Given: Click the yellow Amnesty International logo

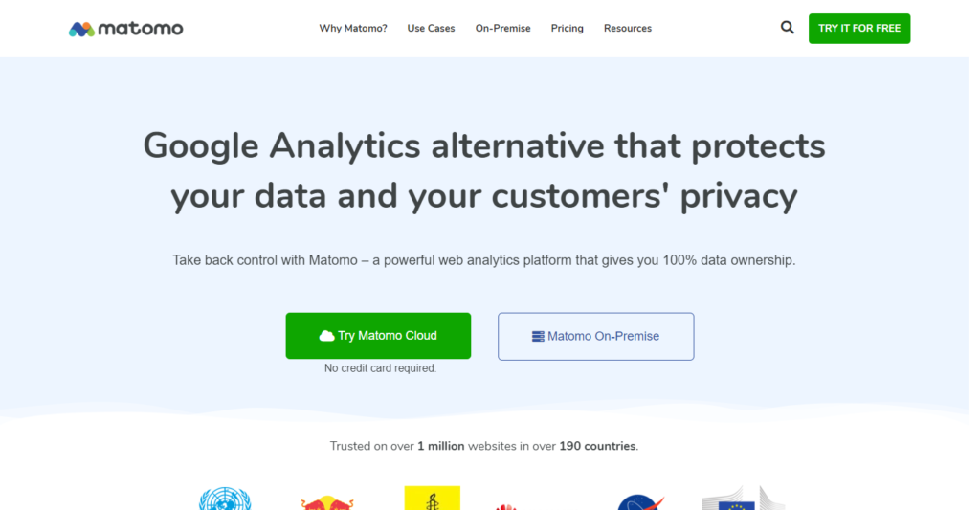Looking at the screenshot, I should pos(432,499).
